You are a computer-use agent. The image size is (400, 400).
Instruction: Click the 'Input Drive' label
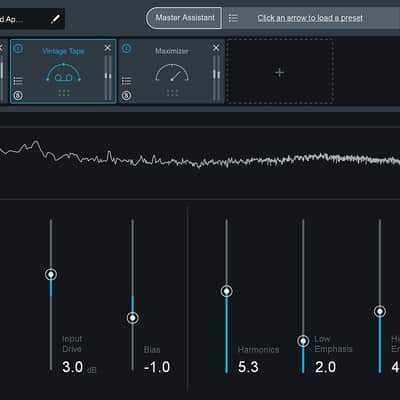tap(72, 344)
